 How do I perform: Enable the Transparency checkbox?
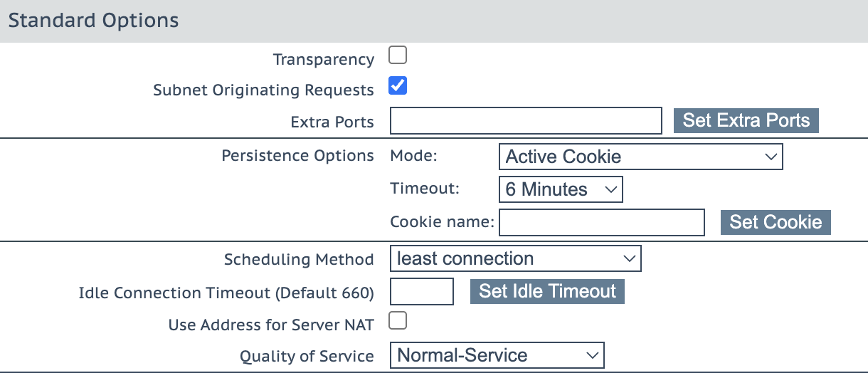pos(398,55)
